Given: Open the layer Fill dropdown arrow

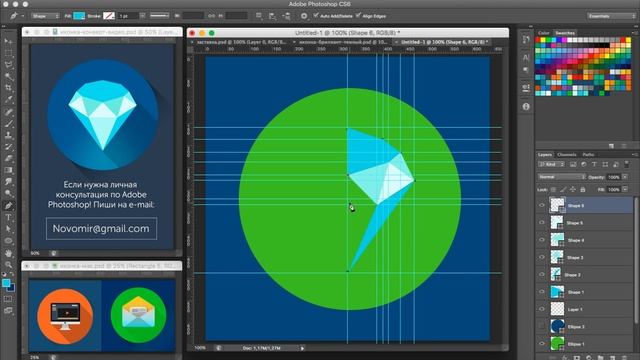Looking at the screenshot, I should click(625, 189).
